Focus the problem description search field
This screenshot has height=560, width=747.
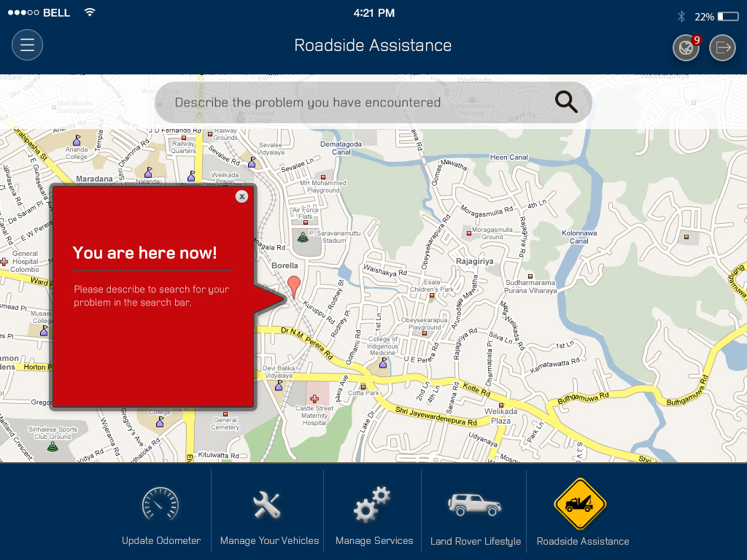click(x=373, y=102)
